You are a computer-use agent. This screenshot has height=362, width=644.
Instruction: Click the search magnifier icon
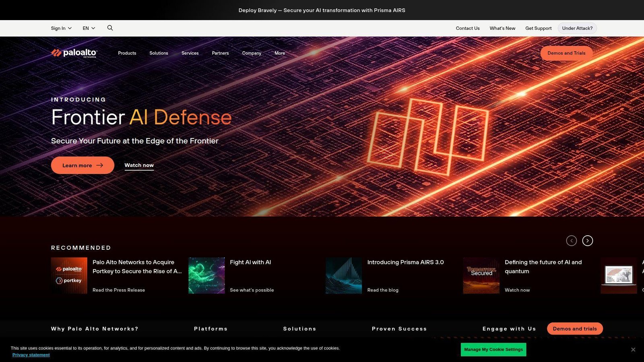(x=110, y=28)
